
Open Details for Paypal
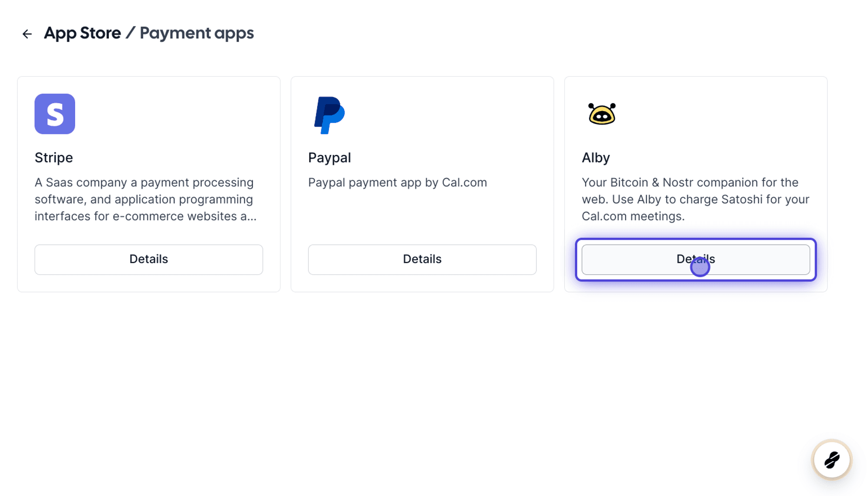pos(422,259)
